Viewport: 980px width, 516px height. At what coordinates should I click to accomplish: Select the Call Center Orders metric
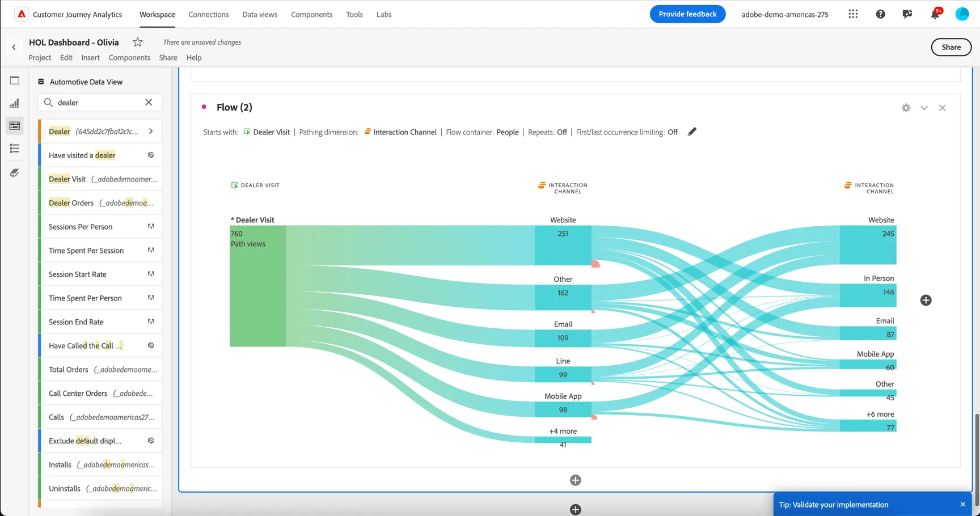pyautogui.click(x=100, y=393)
